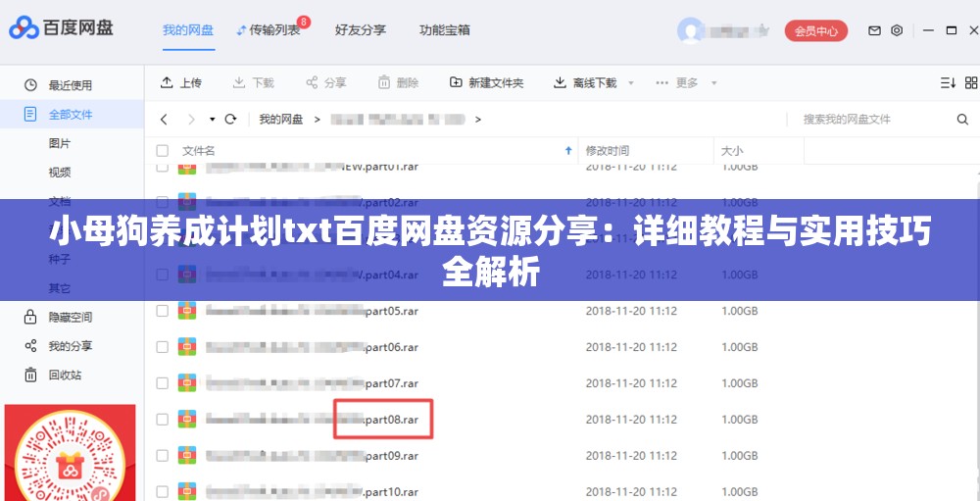The height and width of the screenshot is (501, 980).
Task: Open the sort order icon
Action: (947, 83)
